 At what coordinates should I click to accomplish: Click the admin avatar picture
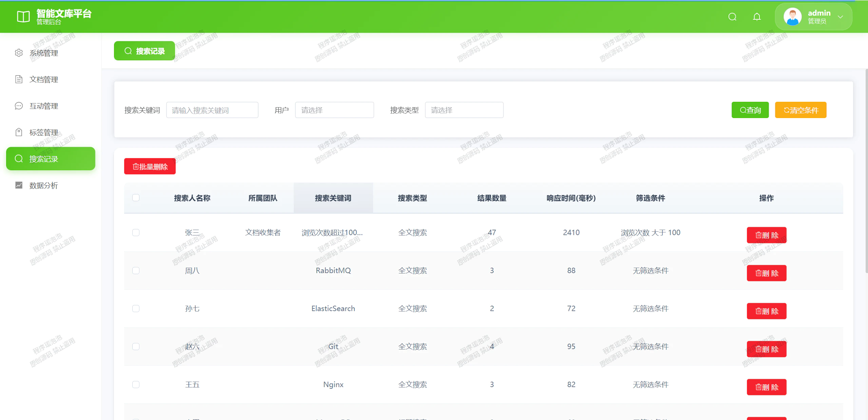[x=792, y=17]
